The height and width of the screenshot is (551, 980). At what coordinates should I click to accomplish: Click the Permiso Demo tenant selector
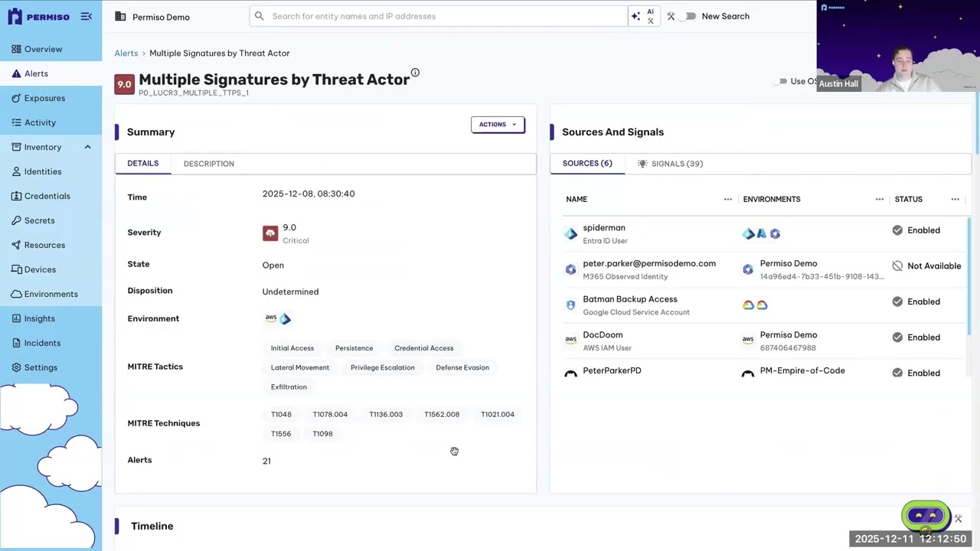(152, 17)
